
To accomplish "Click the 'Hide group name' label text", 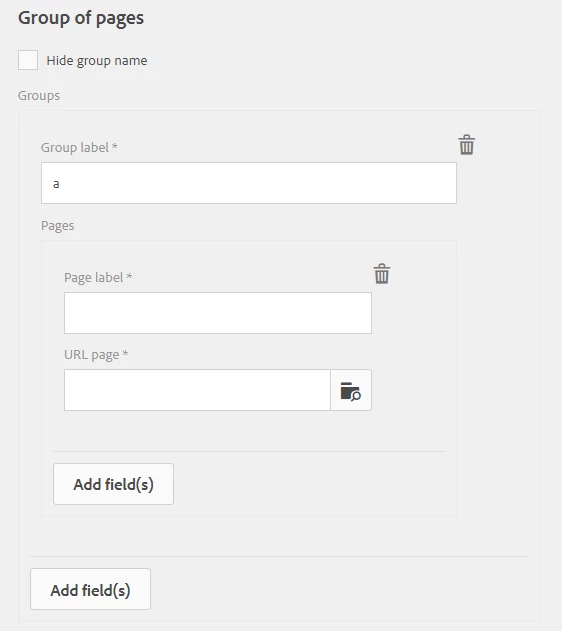I will click(x=97, y=61).
